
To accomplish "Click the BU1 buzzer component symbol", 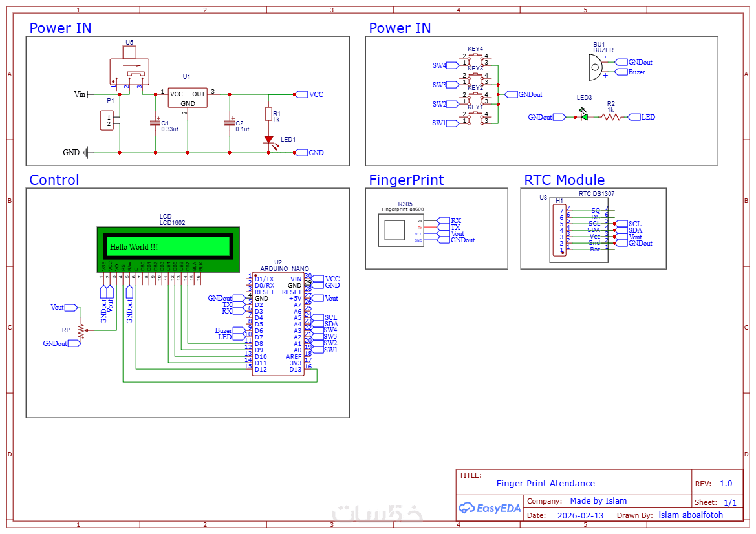I will pos(596,67).
